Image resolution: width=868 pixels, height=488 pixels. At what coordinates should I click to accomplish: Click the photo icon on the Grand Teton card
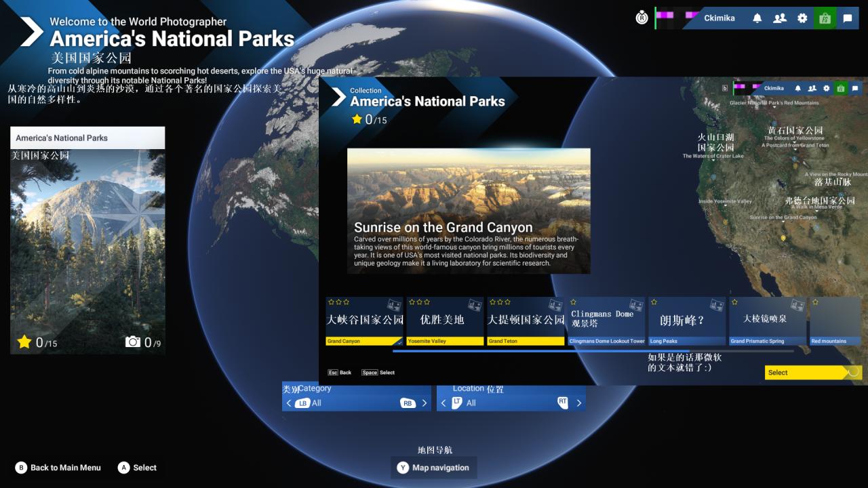555,305
